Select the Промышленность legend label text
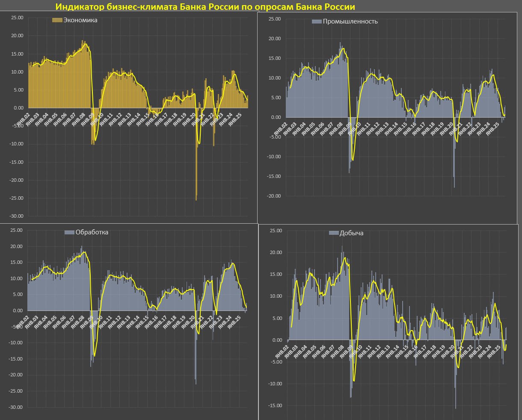This screenshot has width=522, height=420. (x=350, y=21)
